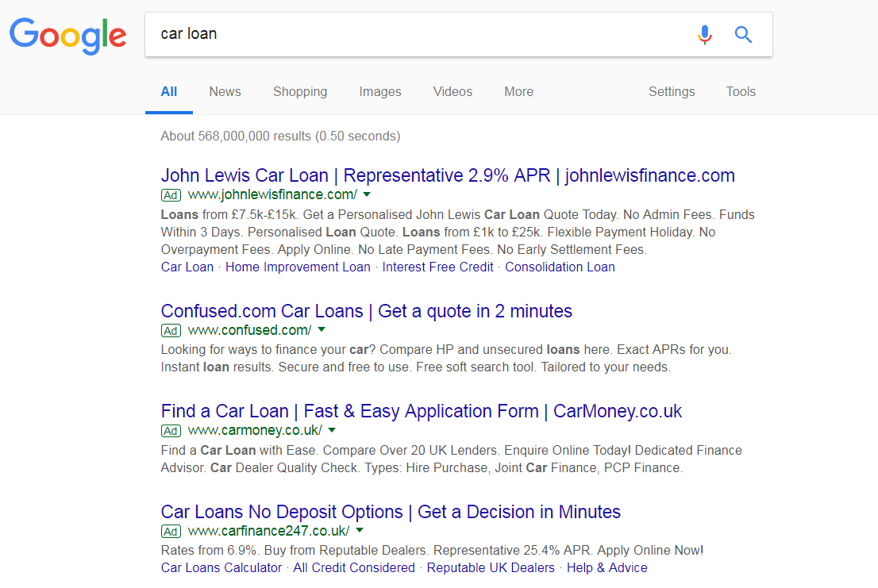Click the www.carmoney.co.uk/ green URL
878x588 pixels.
pyautogui.click(x=255, y=430)
